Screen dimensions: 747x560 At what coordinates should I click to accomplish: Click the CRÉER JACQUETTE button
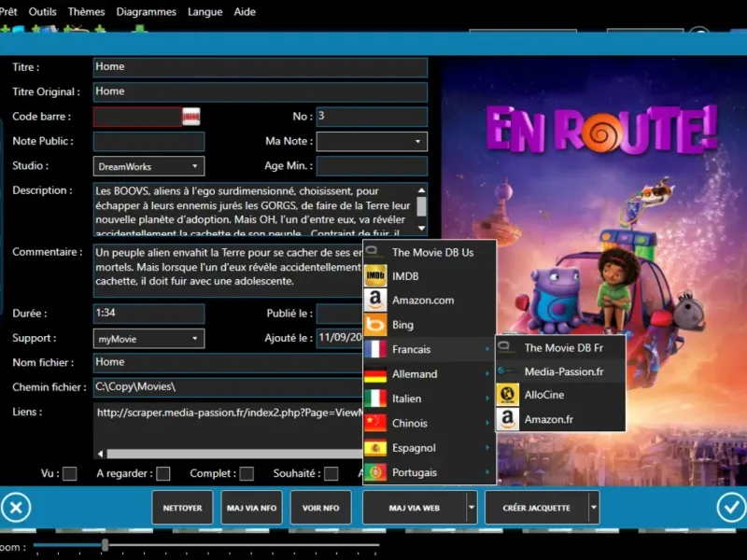536,508
